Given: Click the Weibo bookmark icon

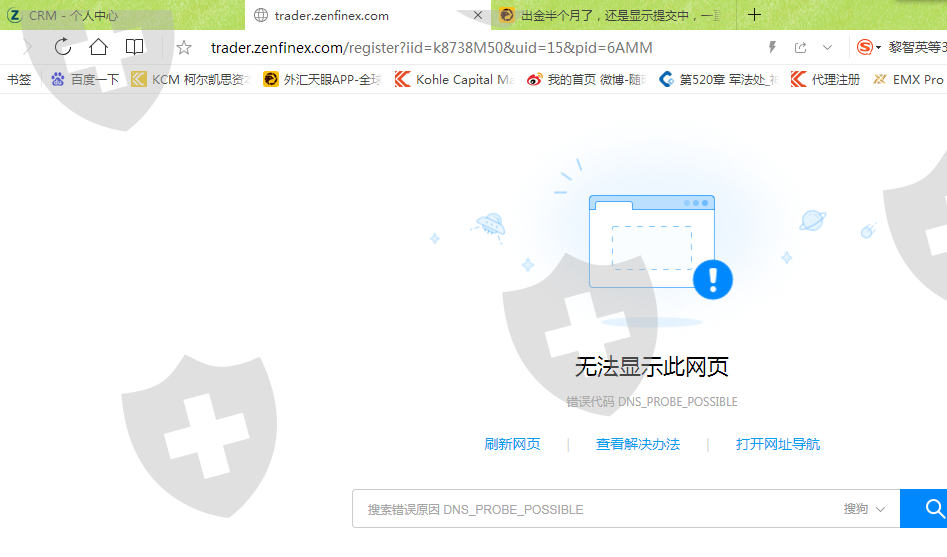Looking at the screenshot, I should (534, 79).
